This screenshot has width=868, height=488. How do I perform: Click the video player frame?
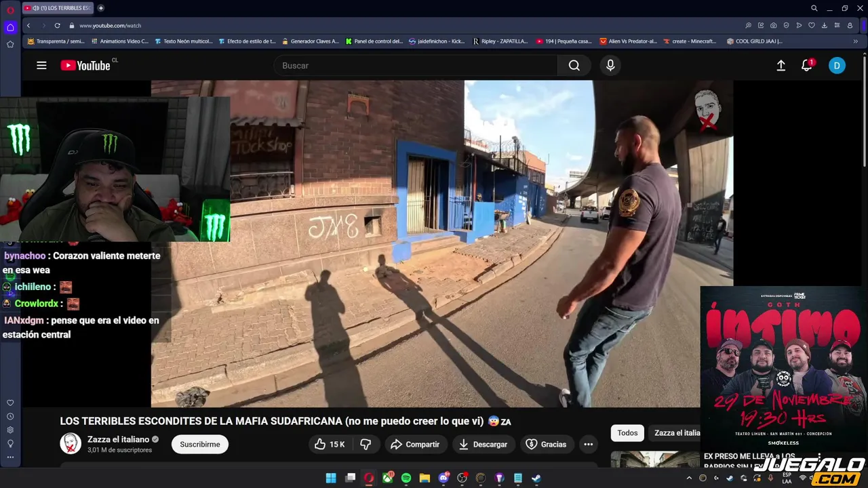click(441, 244)
